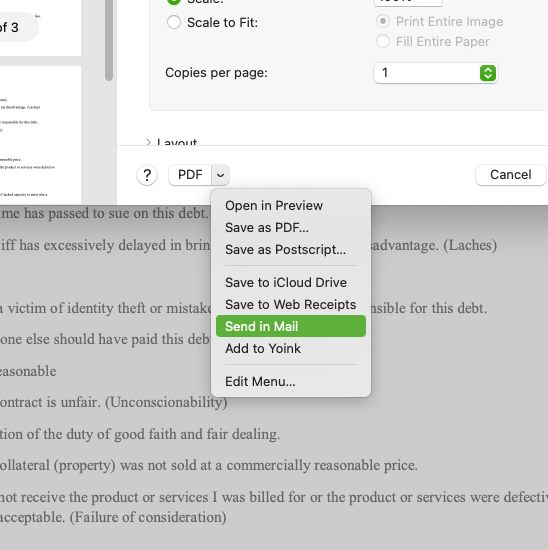
Task: Click the Copies per page field
Action: [x=436, y=73]
